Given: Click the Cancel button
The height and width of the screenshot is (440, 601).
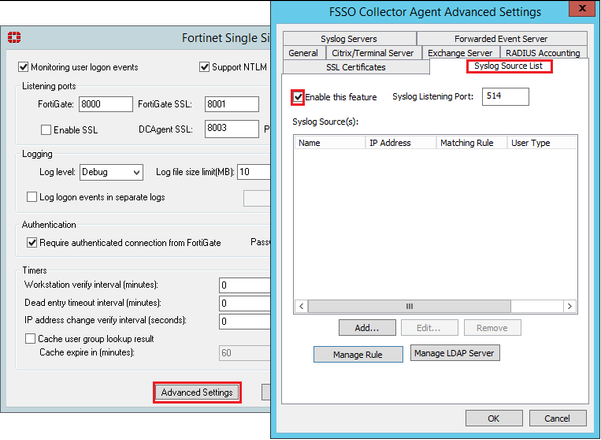Looking at the screenshot, I should pyautogui.click(x=558, y=418).
